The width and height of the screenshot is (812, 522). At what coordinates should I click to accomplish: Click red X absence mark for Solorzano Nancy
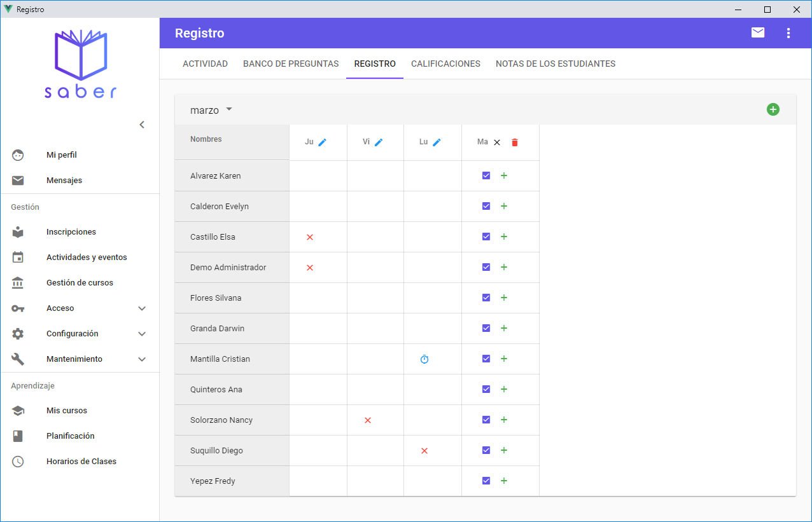pos(367,420)
